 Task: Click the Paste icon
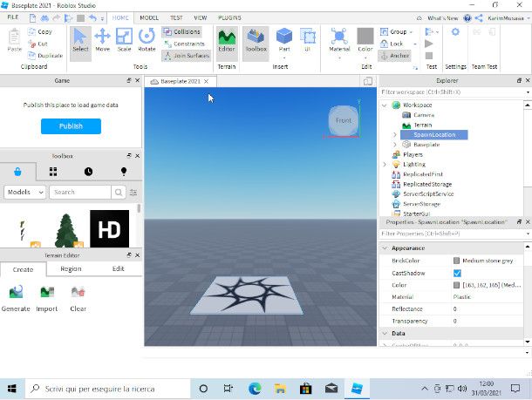[x=14, y=40]
